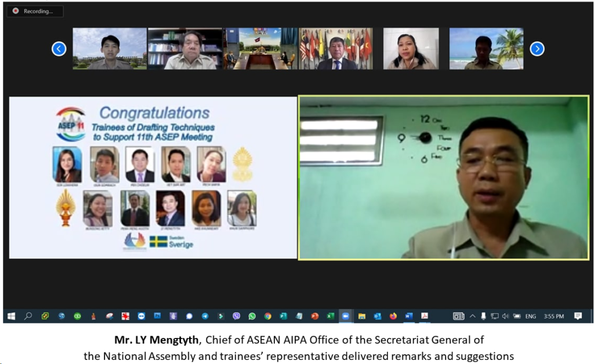Expand hidden system tray icons chevron

(472, 316)
